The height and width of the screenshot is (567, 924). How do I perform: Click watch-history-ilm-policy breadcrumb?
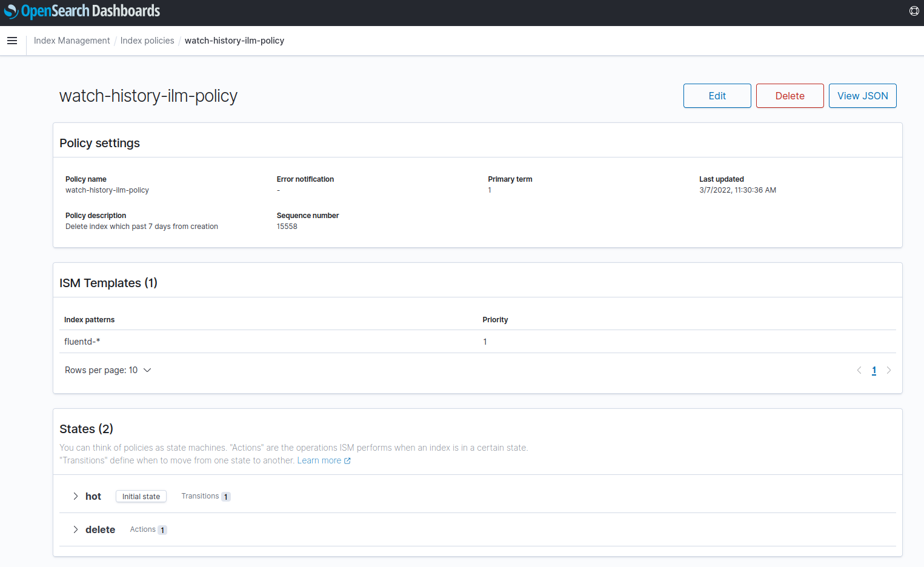coord(234,41)
